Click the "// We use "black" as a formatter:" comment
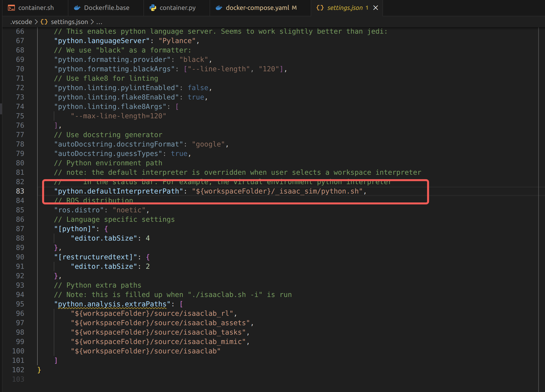 [x=123, y=50]
